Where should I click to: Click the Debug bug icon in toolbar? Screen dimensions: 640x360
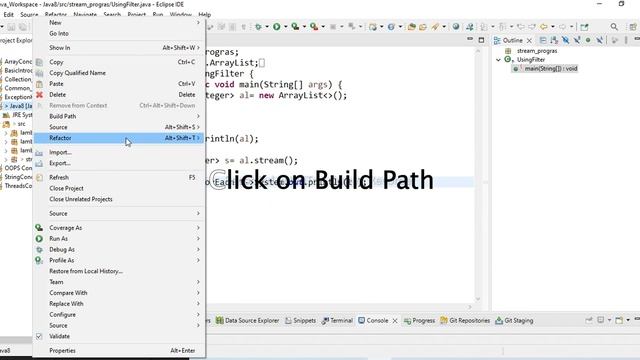[258, 27]
